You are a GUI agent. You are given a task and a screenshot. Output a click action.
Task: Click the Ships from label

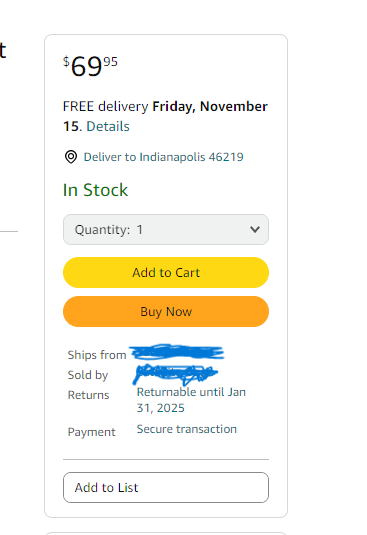(97, 355)
